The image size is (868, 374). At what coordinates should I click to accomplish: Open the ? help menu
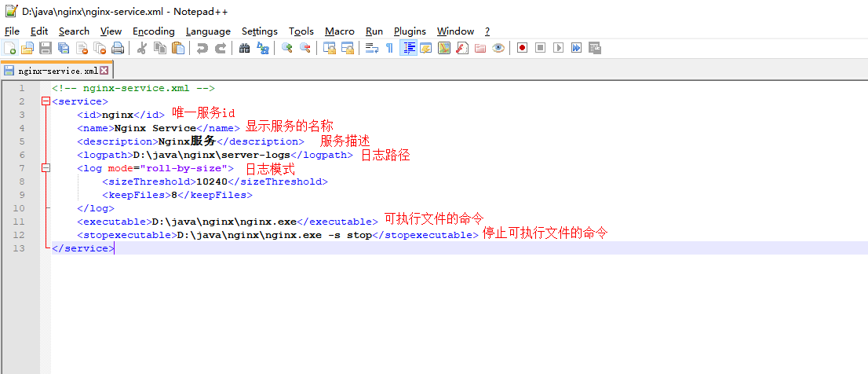tap(487, 31)
